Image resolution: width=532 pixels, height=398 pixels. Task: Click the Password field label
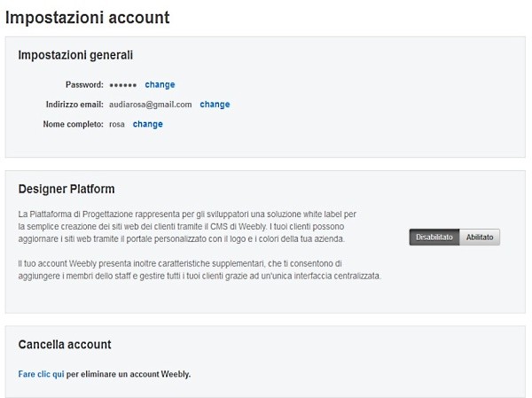pos(84,85)
